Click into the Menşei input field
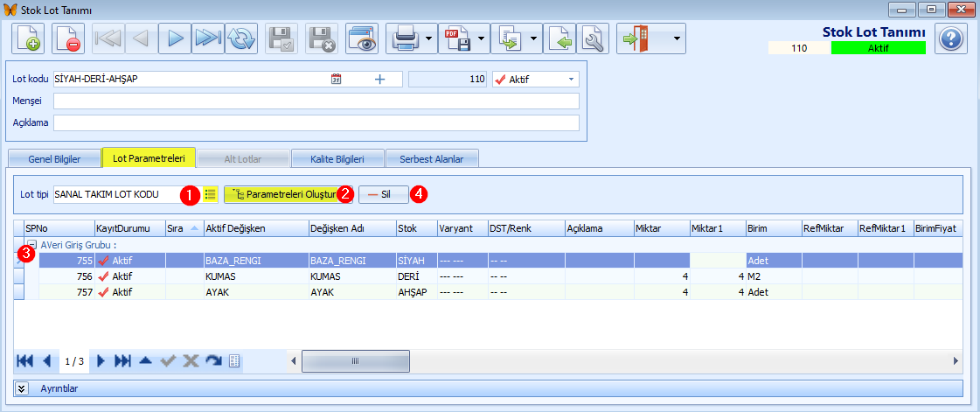The image size is (980, 412). [316, 101]
